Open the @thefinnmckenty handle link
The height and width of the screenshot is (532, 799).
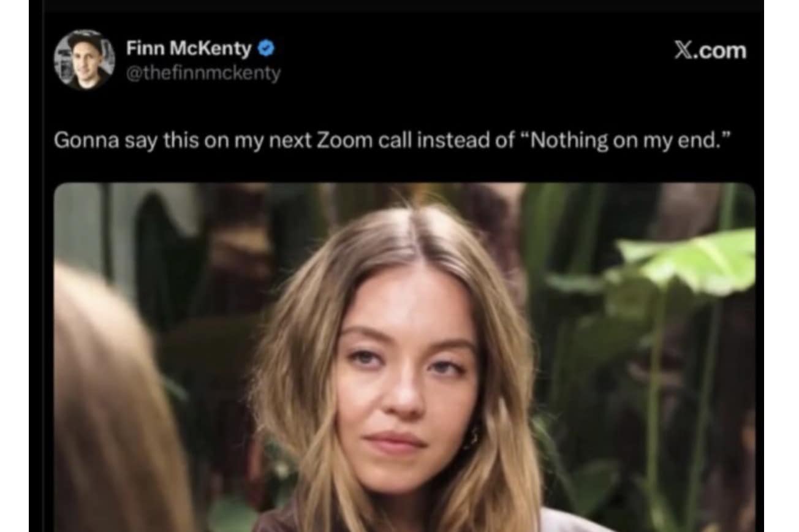203,74
